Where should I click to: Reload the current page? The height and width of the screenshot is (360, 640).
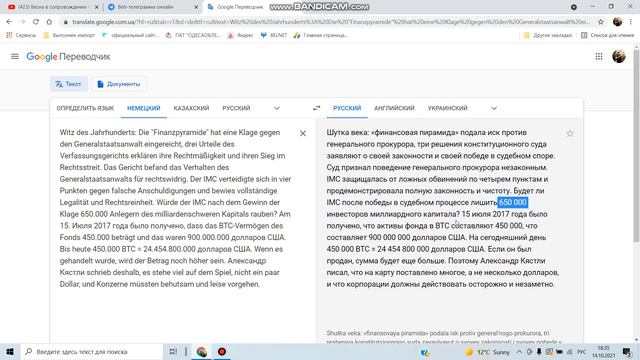click(x=36, y=22)
